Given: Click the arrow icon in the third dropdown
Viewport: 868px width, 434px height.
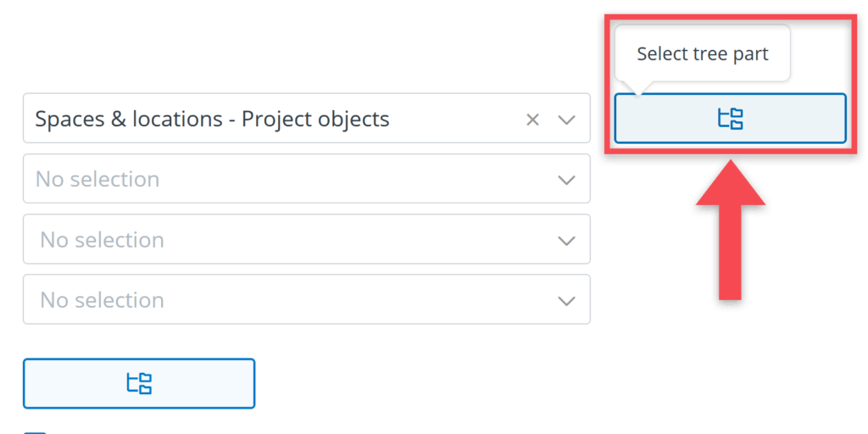Looking at the screenshot, I should click(x=567, y=240).
